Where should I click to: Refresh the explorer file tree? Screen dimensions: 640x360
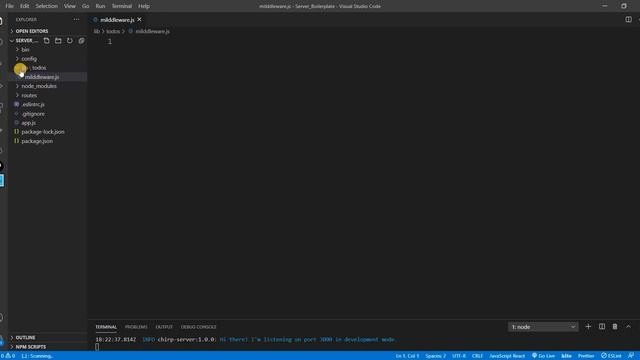point(70,40)
